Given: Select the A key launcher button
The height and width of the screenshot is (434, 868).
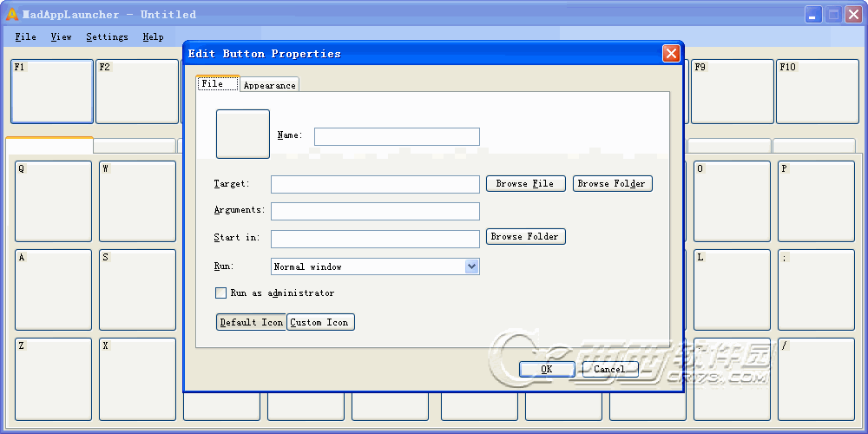Looking at the screenshot, I should (x=53, y=290).
